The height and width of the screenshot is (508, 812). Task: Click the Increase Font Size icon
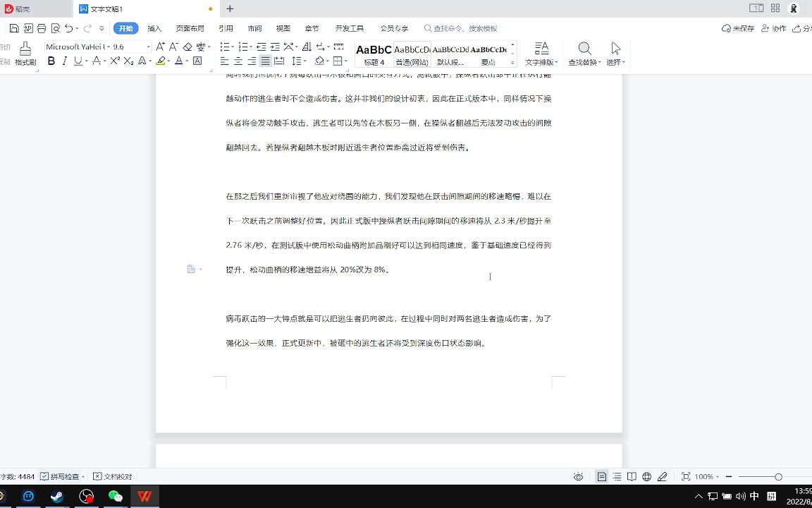pos(160,47)
